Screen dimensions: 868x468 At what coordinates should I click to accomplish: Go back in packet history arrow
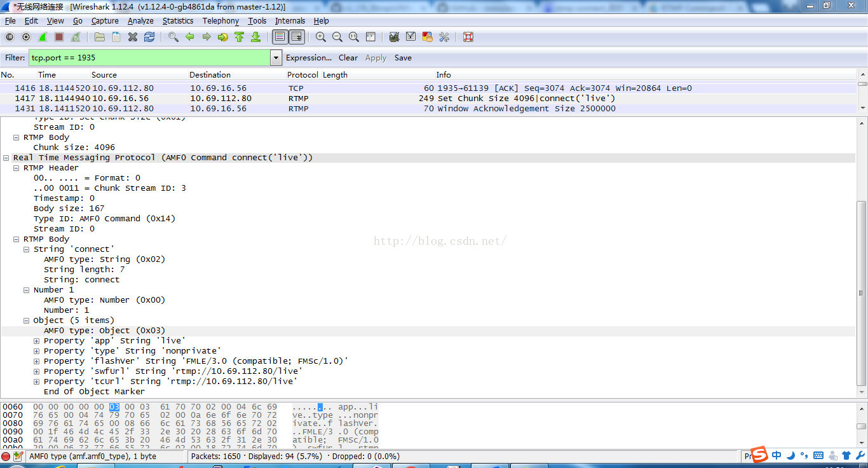(x=189, y=37)
